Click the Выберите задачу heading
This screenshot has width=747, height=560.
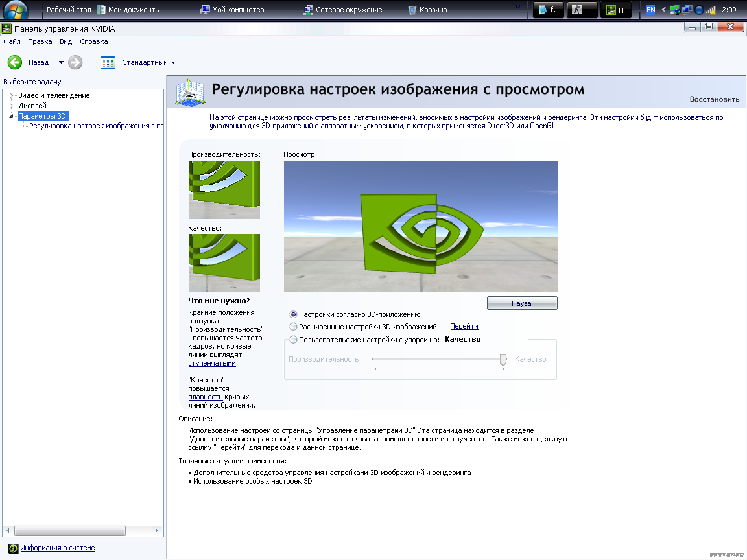[35, 82]
